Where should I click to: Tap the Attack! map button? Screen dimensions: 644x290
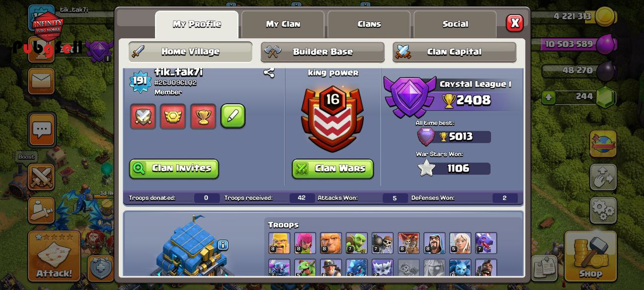coord(54,256)
